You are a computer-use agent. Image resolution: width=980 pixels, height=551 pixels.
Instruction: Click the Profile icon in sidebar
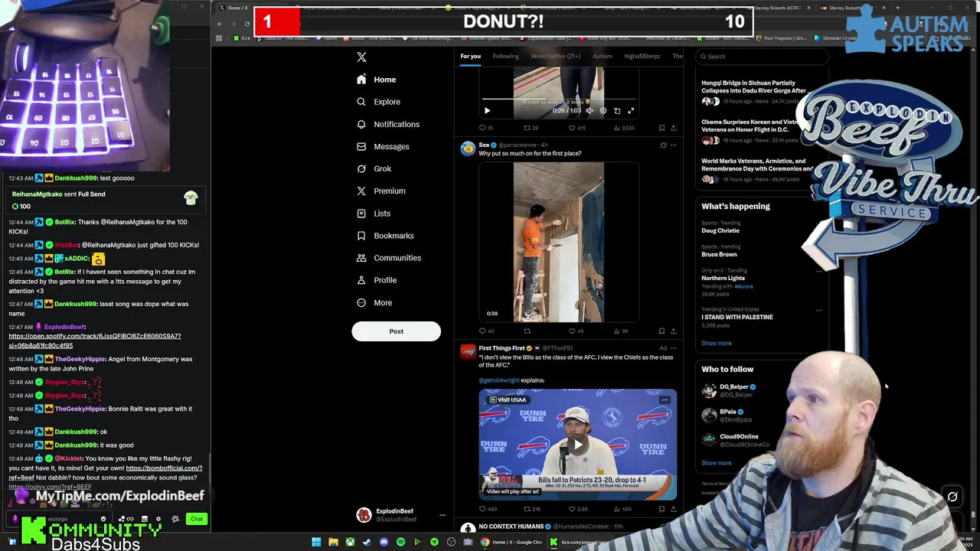361,280
